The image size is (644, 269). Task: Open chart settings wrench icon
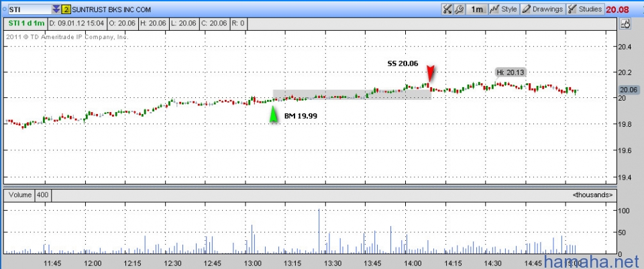(459, 9)
